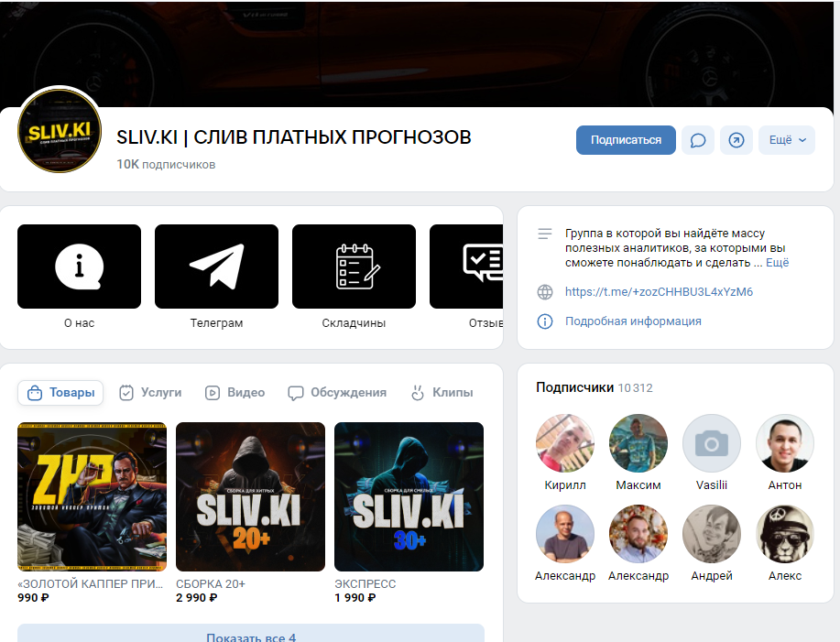Open Кирилл's subscriber avatar

tap(565, 443)
